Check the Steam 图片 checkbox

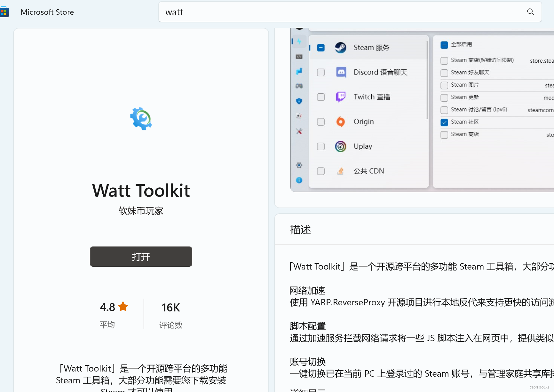444,85
